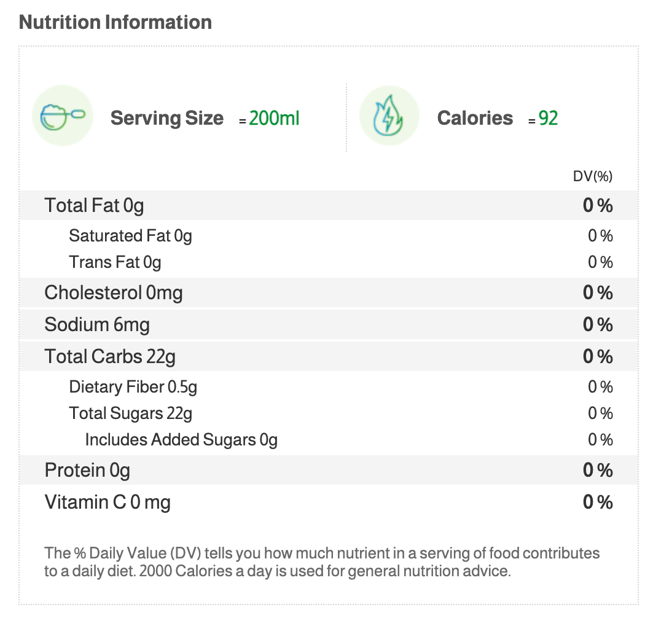Select the Total Fat 0g row
The image size is (672, 634).
click(x=94, y=205)
